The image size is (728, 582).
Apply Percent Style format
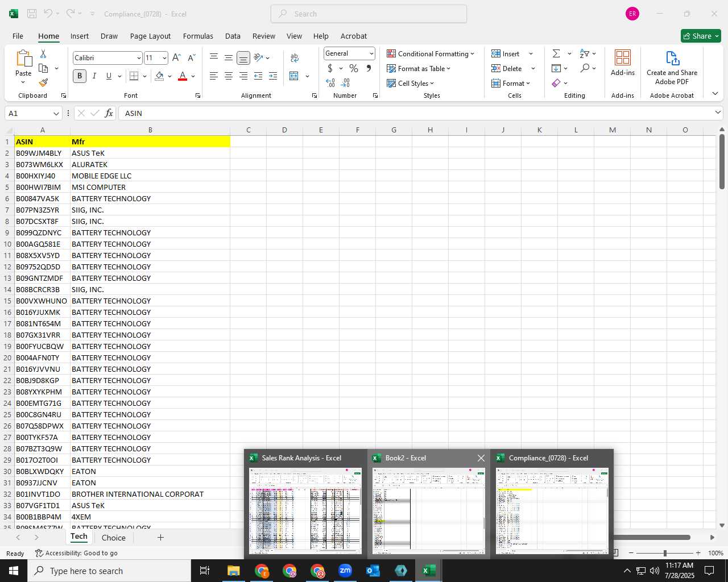click(354, 68)
